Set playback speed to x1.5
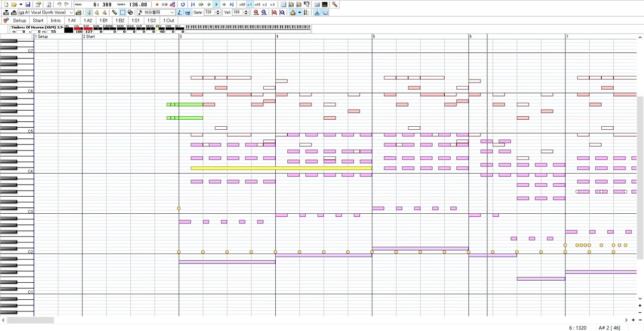Viewport: 644px width, 331px height. [257, 5]
